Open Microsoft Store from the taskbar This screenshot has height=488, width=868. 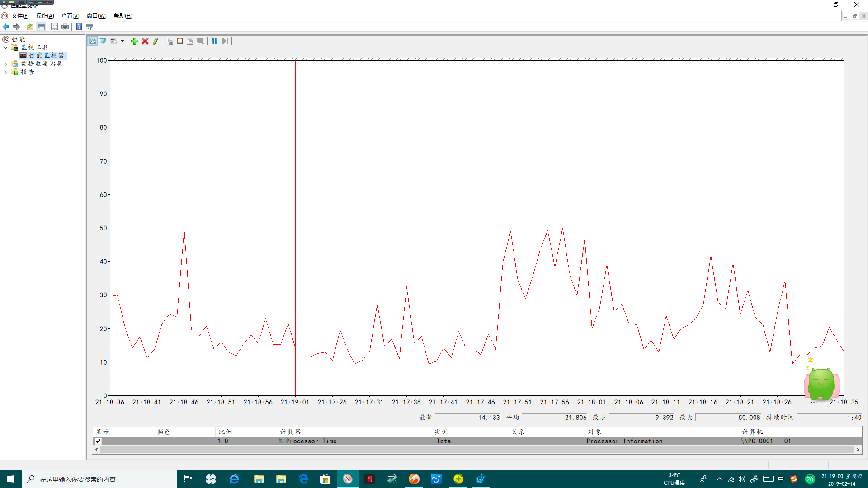325,479
